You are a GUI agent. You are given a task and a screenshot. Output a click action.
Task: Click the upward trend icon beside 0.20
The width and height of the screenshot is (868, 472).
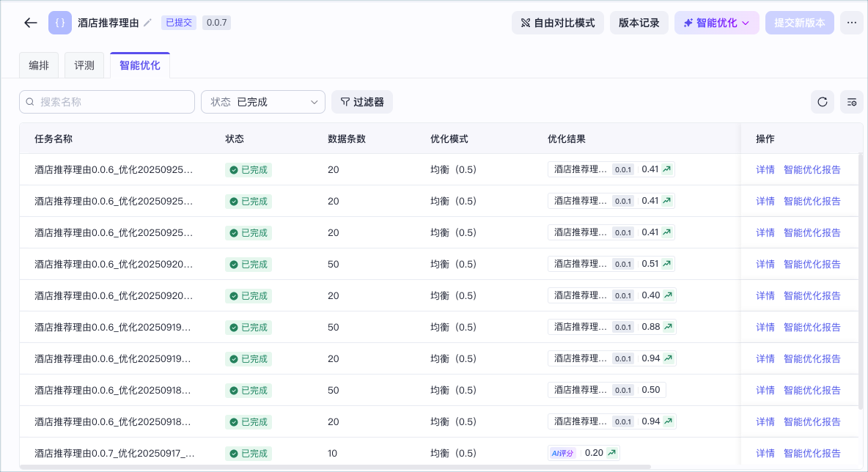coord(611,453)
